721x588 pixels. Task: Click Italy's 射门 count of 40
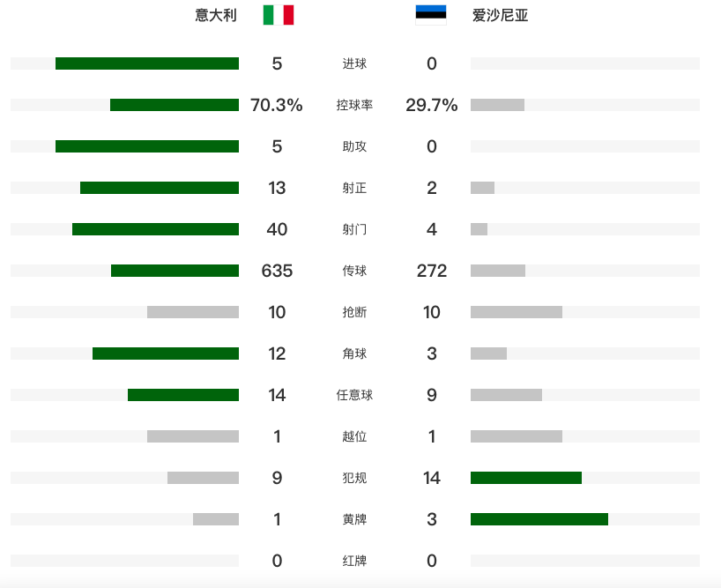tap(277, 229)
